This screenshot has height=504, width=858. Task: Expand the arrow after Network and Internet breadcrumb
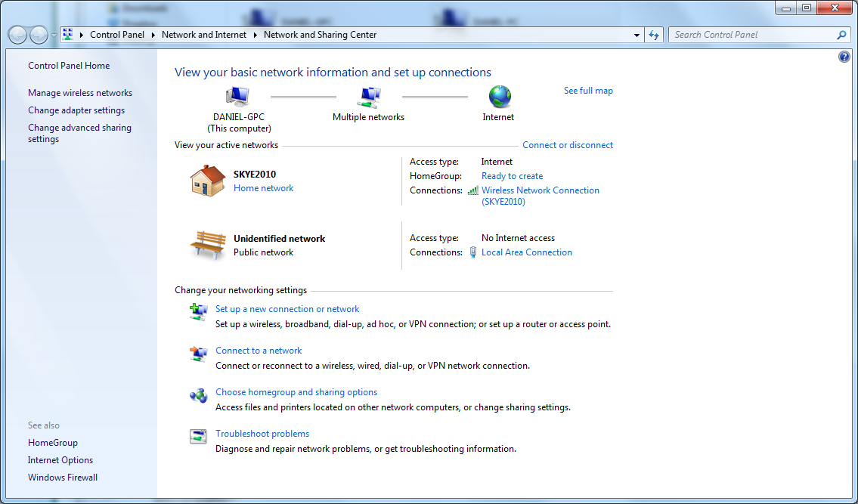coord(255,35)
